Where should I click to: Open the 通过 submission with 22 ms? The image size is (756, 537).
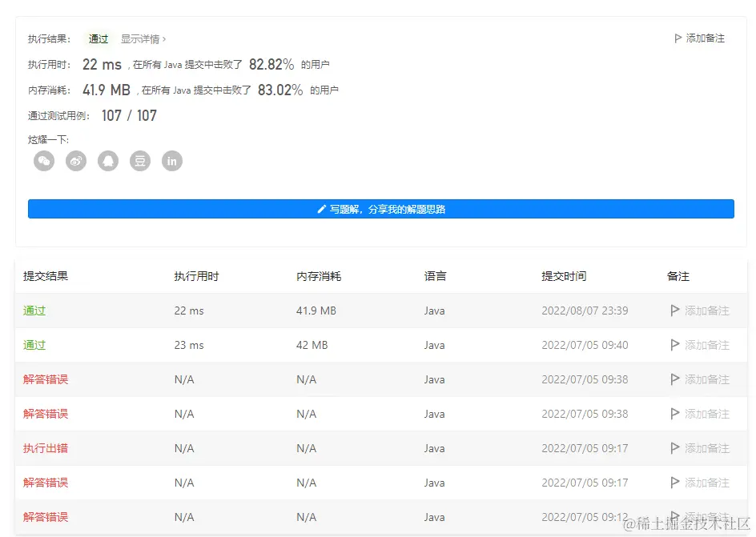[34, 311]
